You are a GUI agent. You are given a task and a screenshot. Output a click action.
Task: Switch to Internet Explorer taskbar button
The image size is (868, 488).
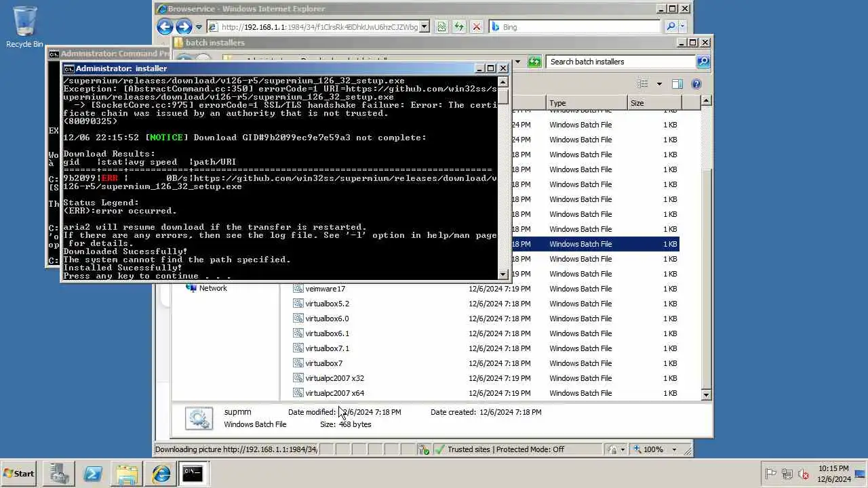161,474
